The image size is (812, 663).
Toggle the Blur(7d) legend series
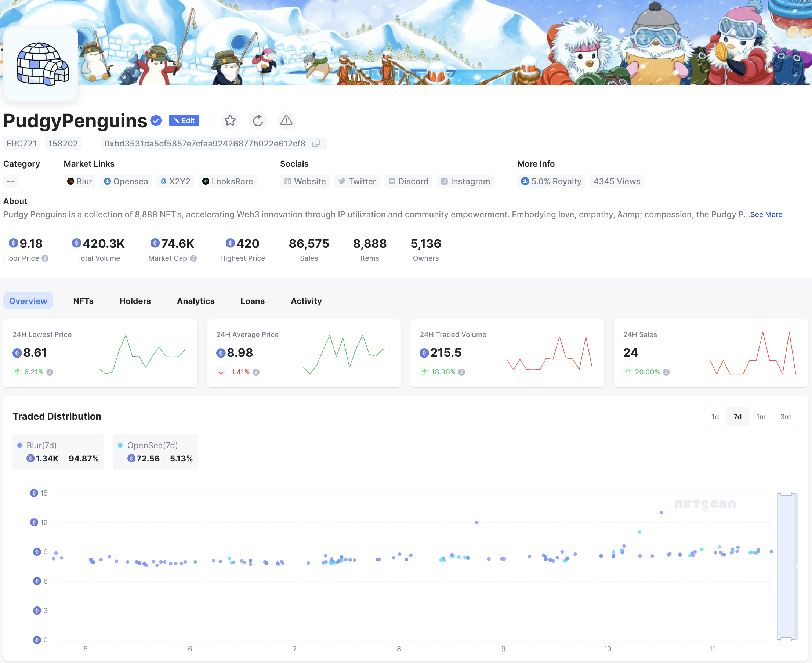point(58,452)
